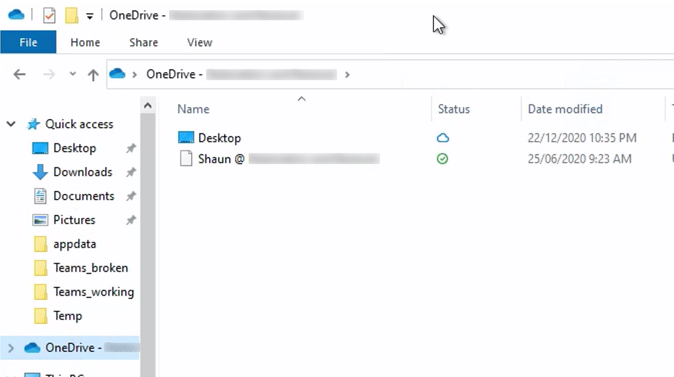Click the Teams_broken folder icon

coord(40,268)
